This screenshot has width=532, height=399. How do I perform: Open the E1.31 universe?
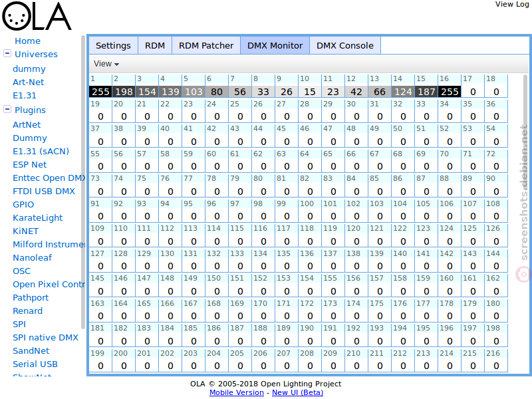[x=25, y=95]
